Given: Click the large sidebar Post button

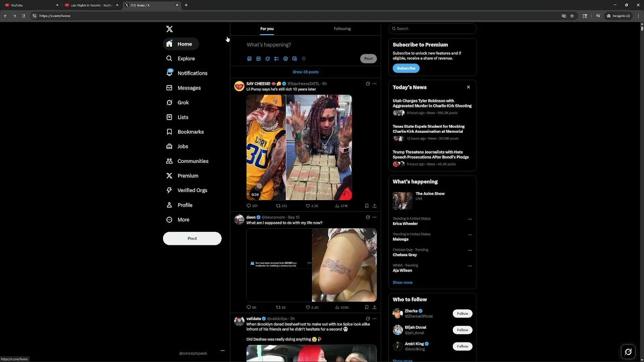Looking at the screenshot, I should point(192,238).
